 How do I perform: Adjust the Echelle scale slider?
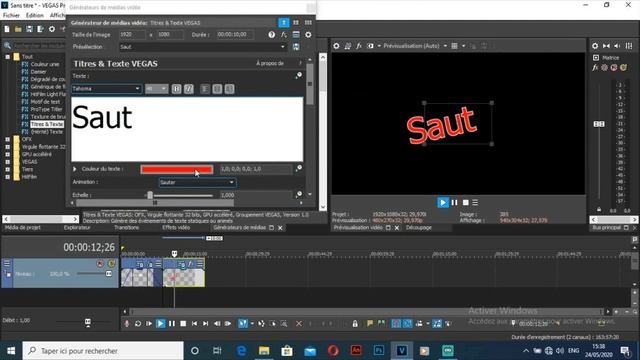(150, 195)
